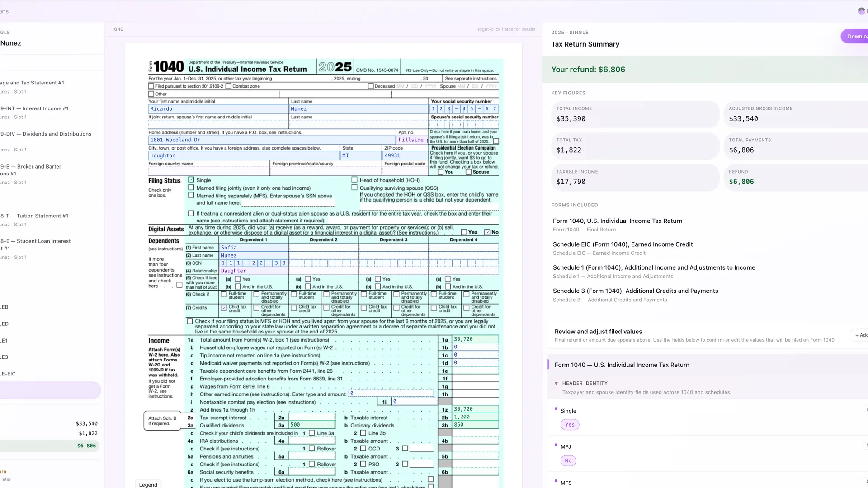Click the first name field Ricardo
This screenshot has height=488, width=868.
pos(218,109)
